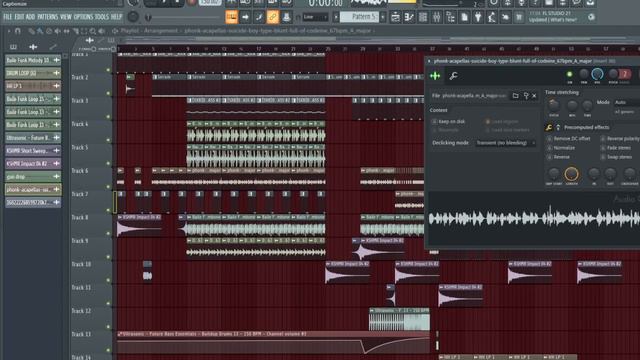Open the HELP menu
Screen dimensions: 640x360
pyautogui.click(x=117, y=17)
